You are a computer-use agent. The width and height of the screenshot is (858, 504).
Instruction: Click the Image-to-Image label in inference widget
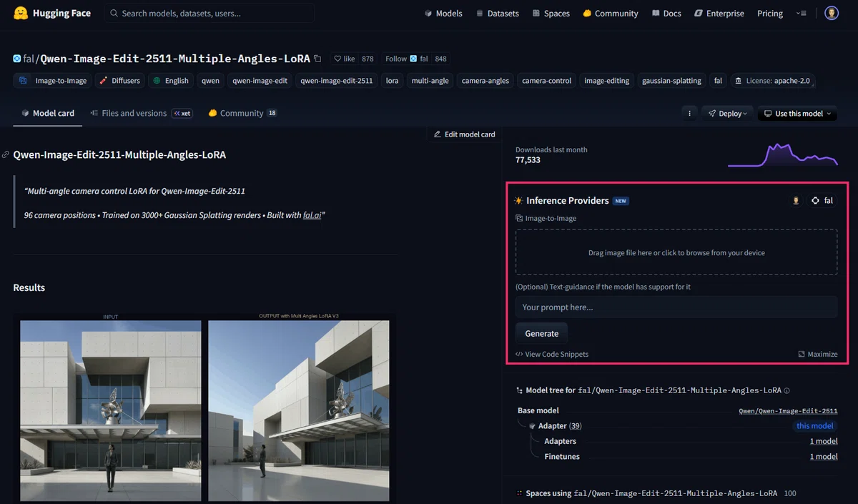[x=546, y=219]
